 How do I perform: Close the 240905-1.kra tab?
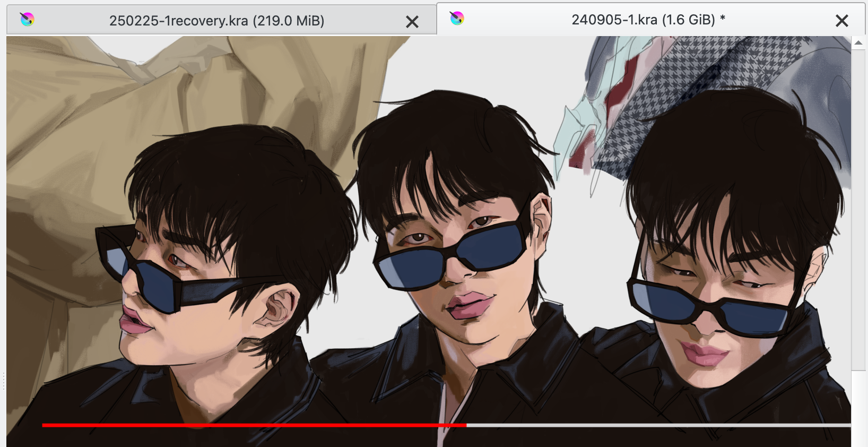pyautogui.click(x=842, y=21)
